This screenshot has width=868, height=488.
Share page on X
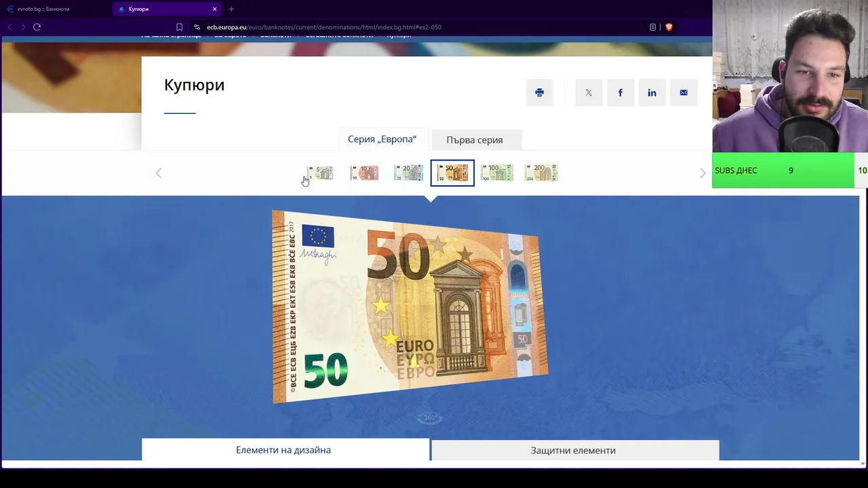point(589,93)
